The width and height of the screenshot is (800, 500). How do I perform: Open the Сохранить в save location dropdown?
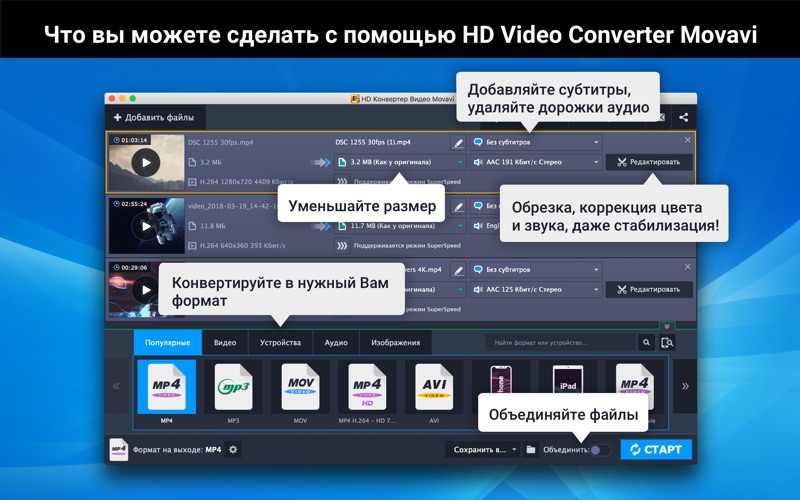coord(485,450)
